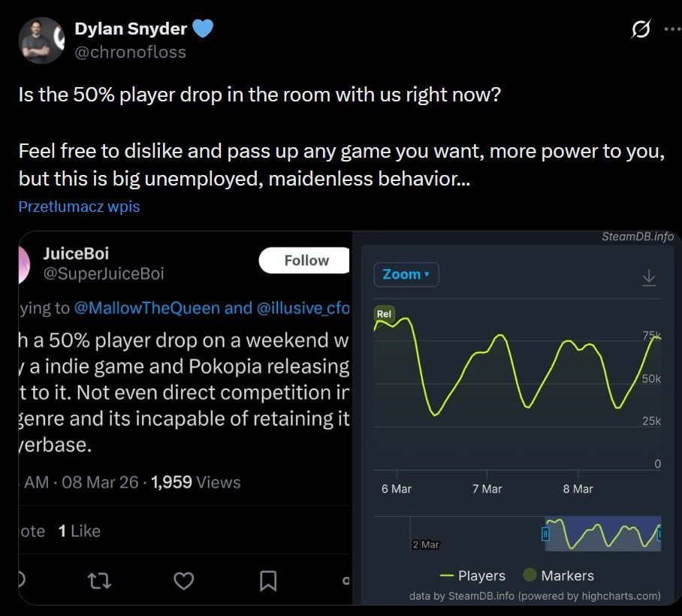Click the repost arrows icon
The height and width of the screenshot is (616, 682).
click(x=98, y=580)
